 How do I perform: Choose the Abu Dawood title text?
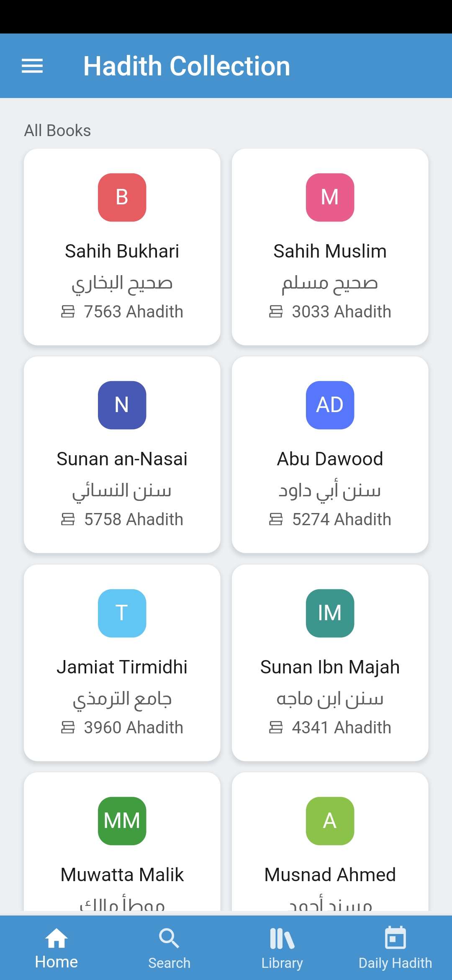[x=330, y=459]
